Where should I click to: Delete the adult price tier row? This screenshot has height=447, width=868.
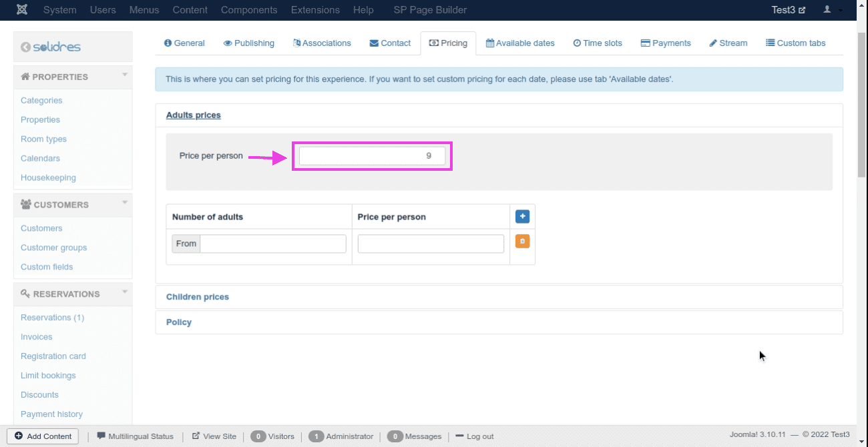522,242
